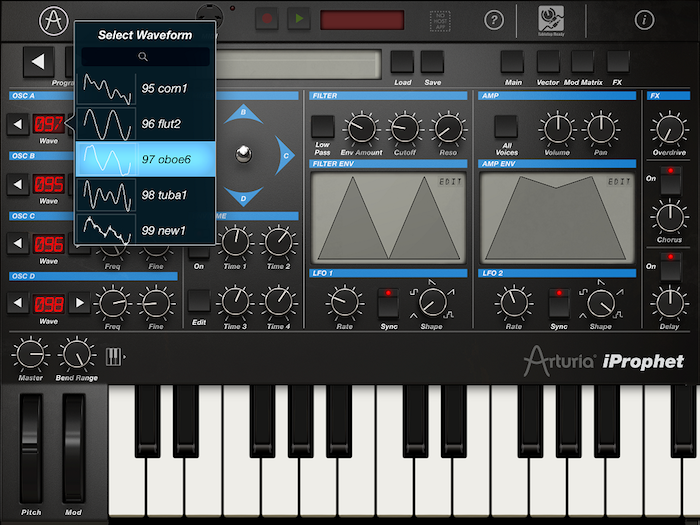Switch to the Main page
This screenshot has width=700, height=525.
(512, 62)
